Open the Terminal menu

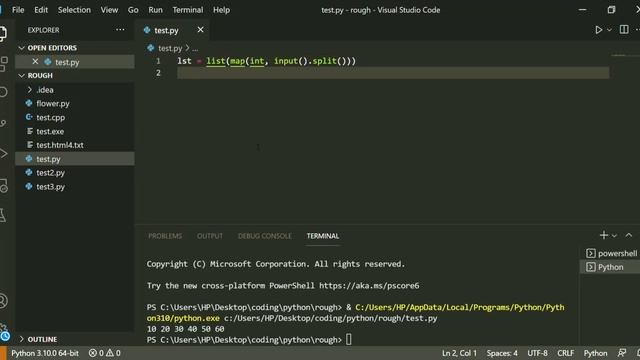(188, 10)
